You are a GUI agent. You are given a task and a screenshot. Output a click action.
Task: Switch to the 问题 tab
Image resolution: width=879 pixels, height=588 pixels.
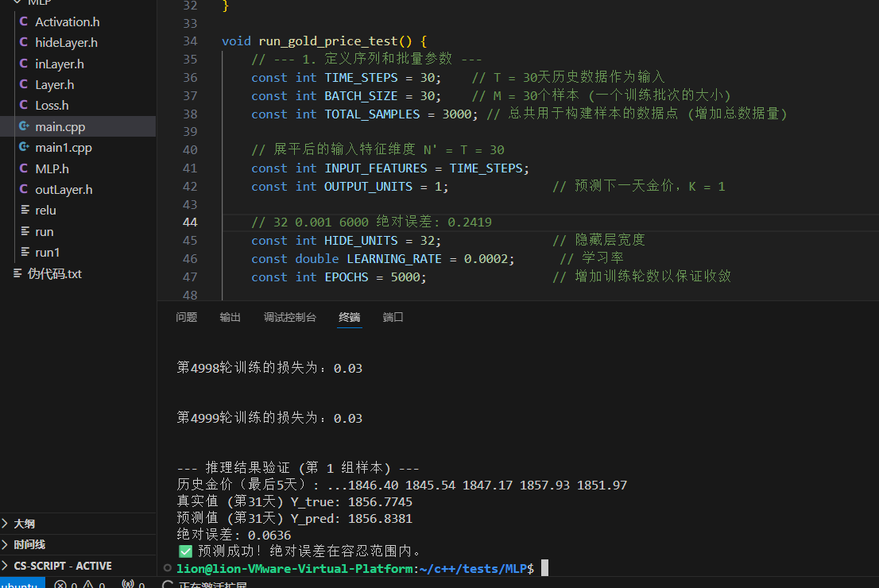[186, 316]
